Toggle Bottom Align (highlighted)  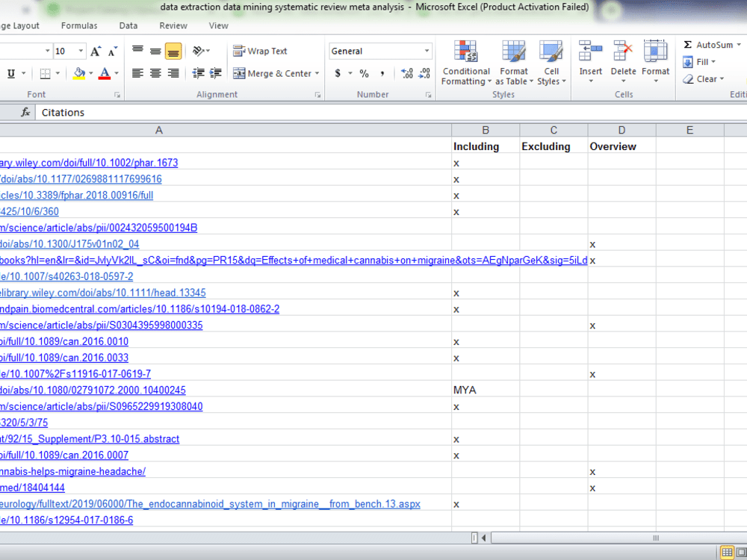[x=173, y=51]
